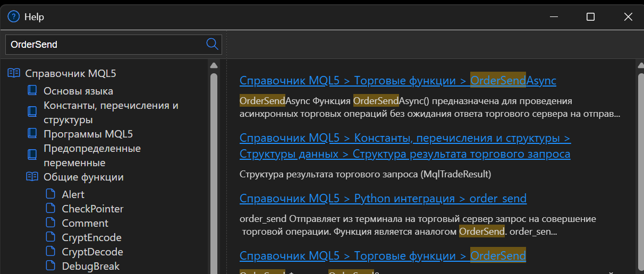The width and height of the screenshot is (644, 274).
Task: Select the DebugBreak topic
Action: (x=91, y=266)
